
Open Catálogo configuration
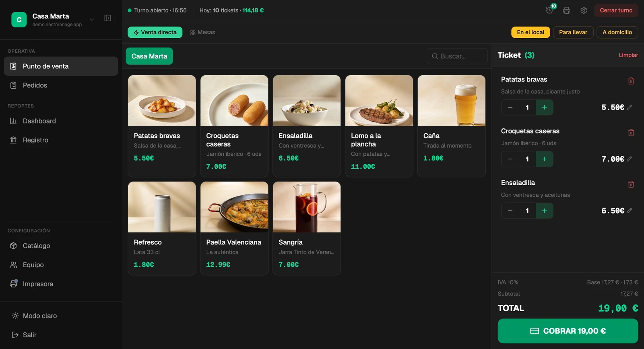click(61, 246)
